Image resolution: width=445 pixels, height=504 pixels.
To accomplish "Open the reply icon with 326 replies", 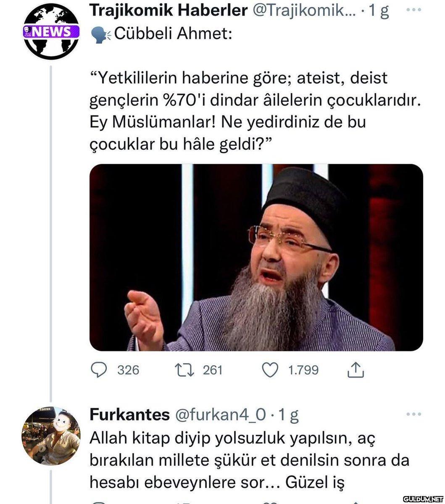I will point(99,370).
